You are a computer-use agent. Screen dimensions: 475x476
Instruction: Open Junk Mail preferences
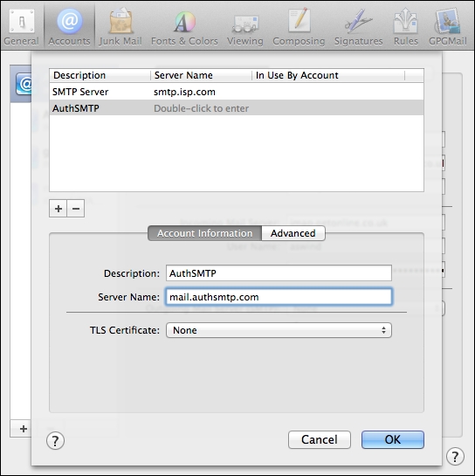pyautogui.click(x=120, y=27)
